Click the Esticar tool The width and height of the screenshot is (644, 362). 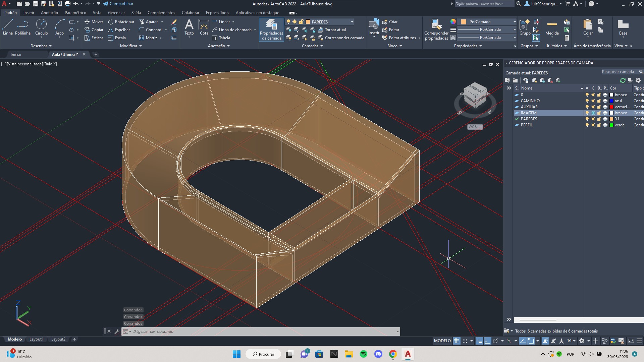[94, 38]
